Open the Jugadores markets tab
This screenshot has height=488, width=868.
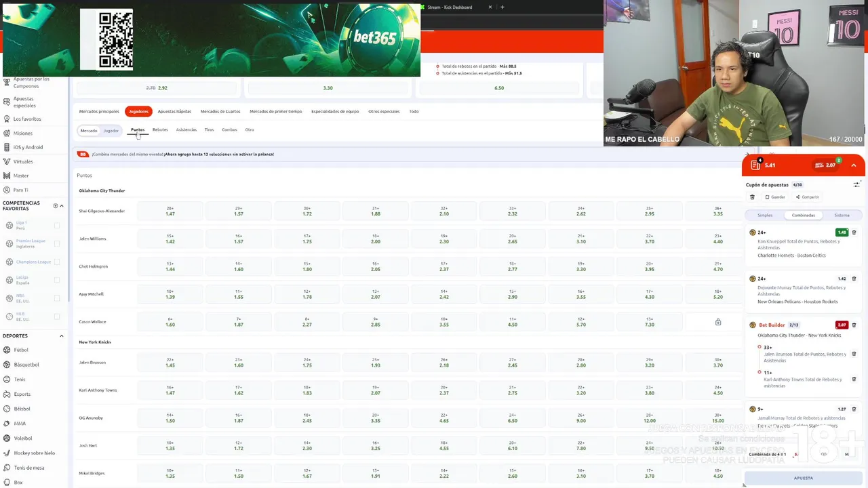tap(138, 111)
